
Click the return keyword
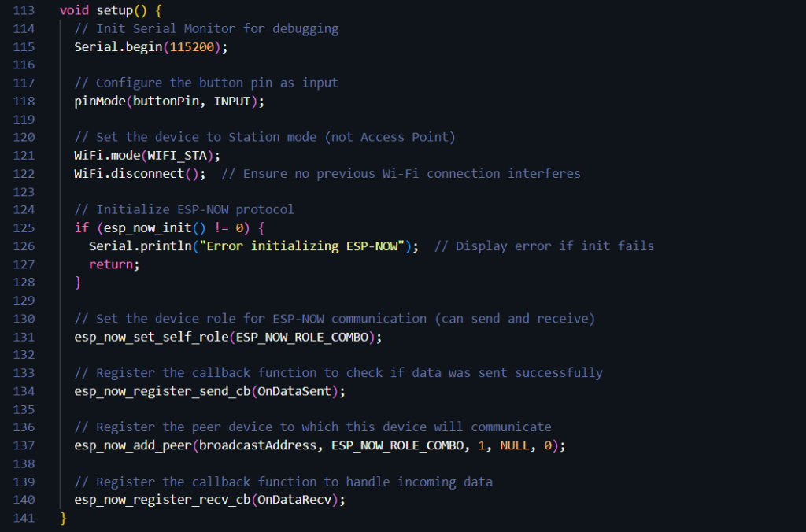[111, 264]
